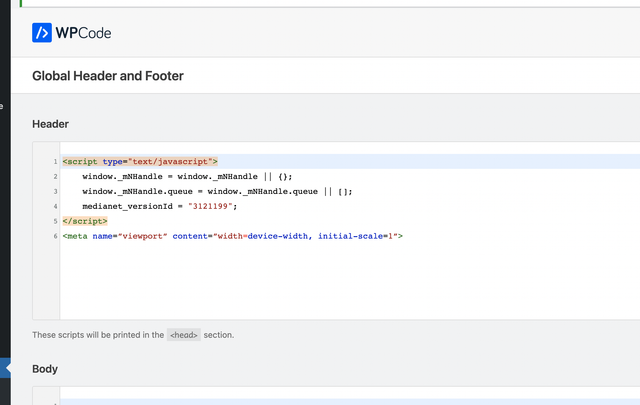Click code line defining window._mNHandle object
The image size is (640, 405).
point(187,176)
